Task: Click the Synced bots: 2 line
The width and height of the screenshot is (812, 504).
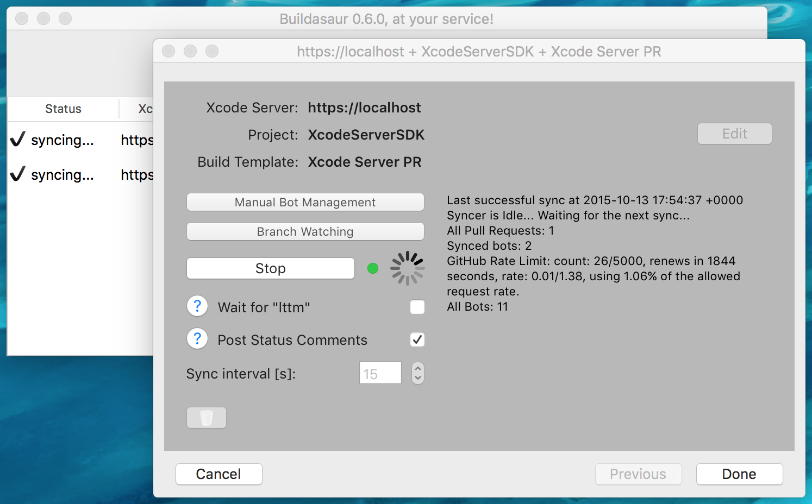Action: (489, 245)
